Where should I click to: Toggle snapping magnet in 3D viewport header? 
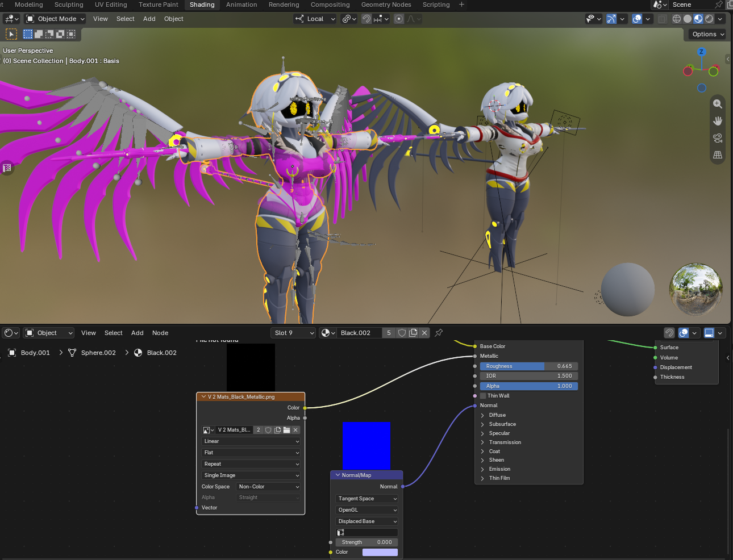[x=367, y=19]
